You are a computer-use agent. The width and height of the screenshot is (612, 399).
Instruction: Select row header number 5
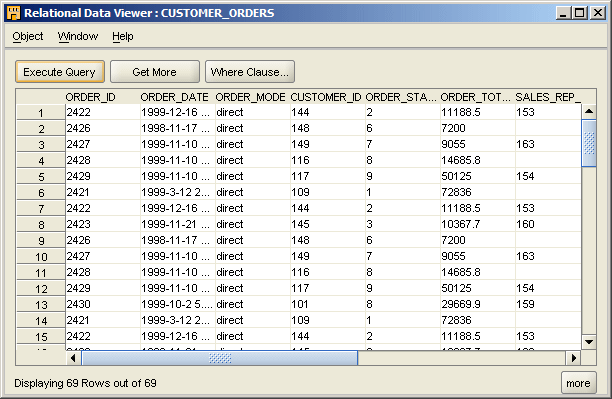click(41, 176)
